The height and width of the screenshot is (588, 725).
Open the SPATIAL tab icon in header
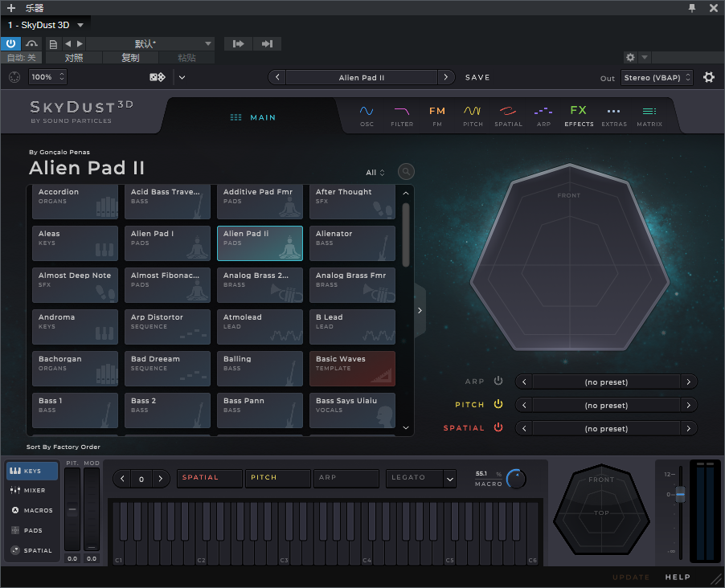(508, 116)
